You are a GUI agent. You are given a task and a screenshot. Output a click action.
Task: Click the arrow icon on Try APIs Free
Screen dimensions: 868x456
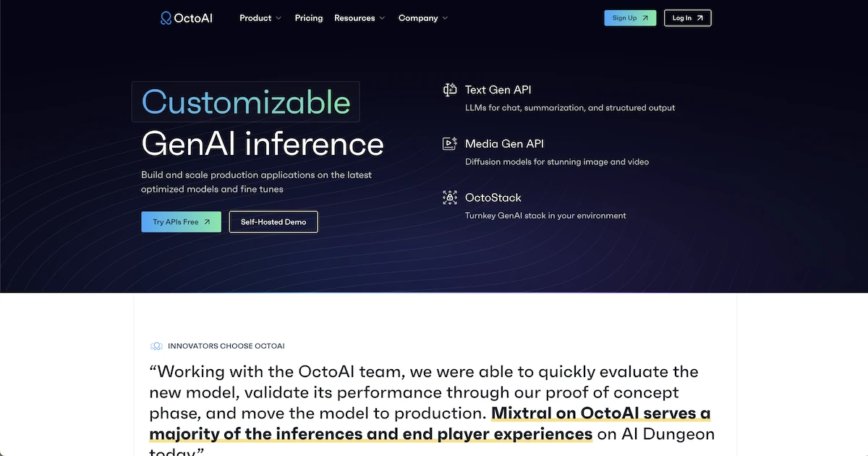207,221
